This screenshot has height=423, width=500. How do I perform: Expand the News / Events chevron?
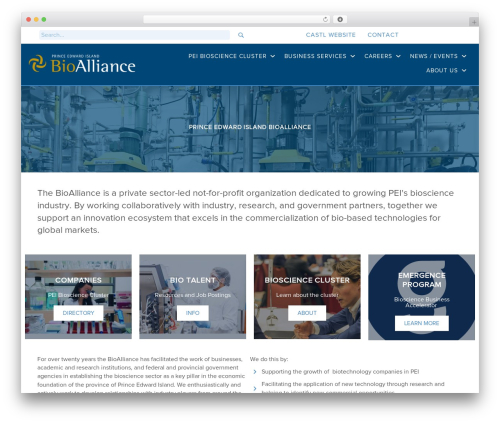[464, 56]
